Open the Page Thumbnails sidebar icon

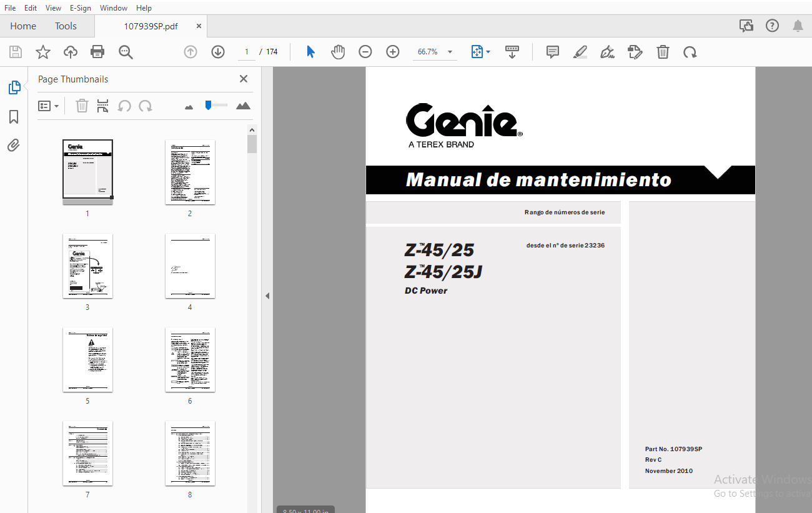[x=14, y=87]
